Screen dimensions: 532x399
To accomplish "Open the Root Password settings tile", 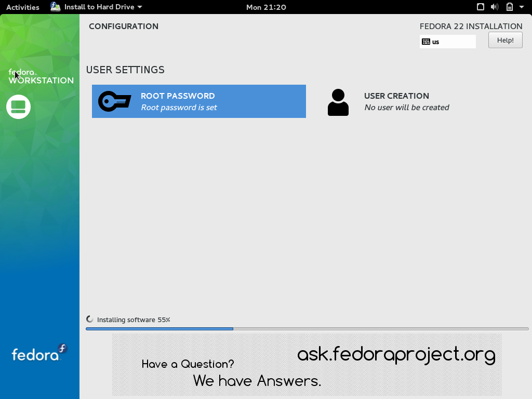I will pos(199,101).
